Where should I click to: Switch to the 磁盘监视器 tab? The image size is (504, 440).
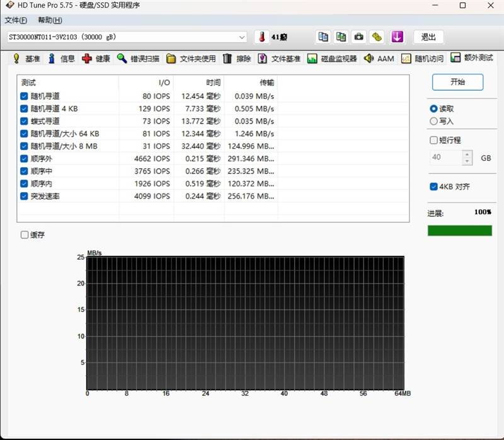[332, 59]
